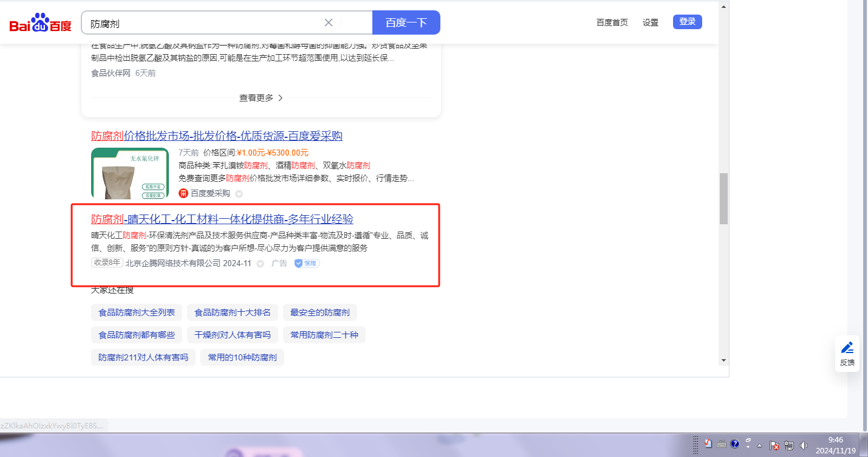Click the red 百度爱采购 source icon
Screen dimensions: 868x457
183,193
